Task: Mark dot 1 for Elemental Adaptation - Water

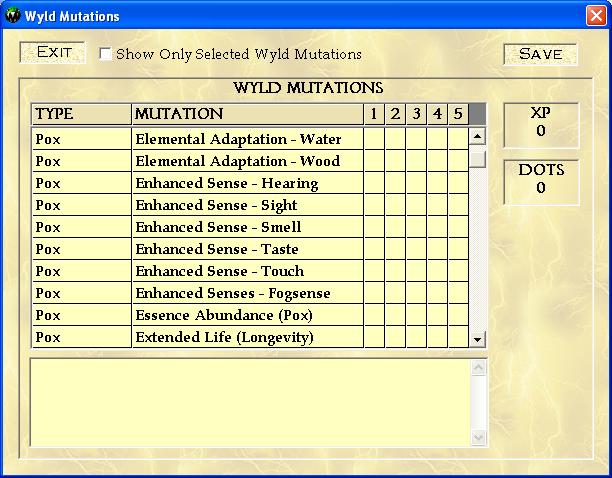Action: 374,139
